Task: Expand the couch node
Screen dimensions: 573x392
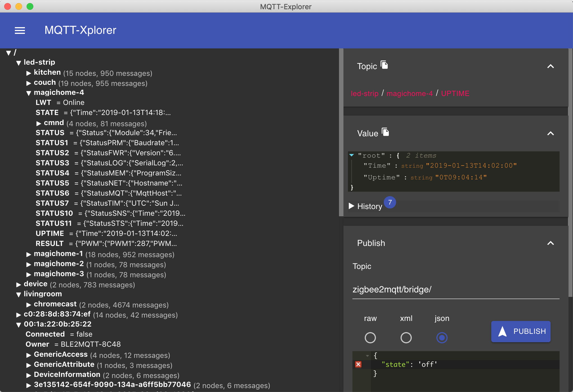Action: coord(29,83)
